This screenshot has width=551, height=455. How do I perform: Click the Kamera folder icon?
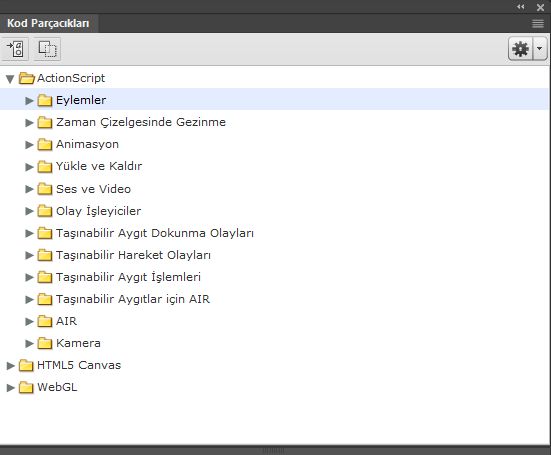[x=45, y=343]
